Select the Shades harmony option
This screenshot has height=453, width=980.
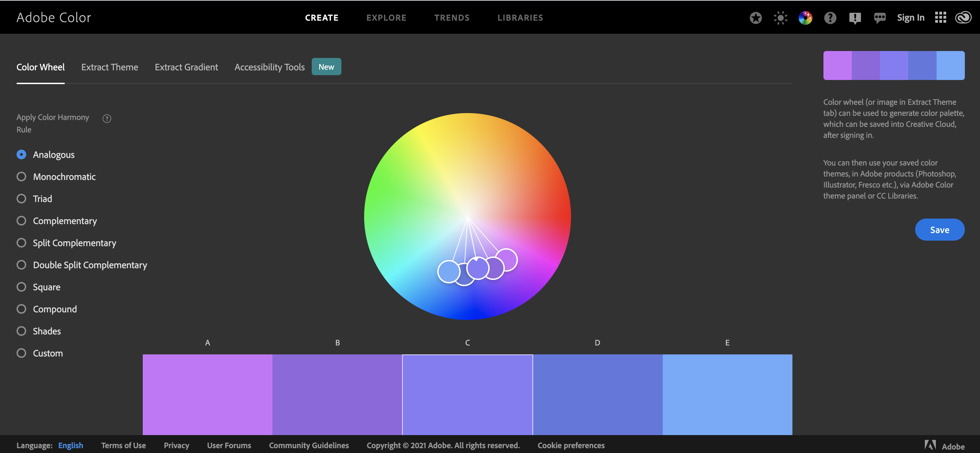(x=22, y=331)
